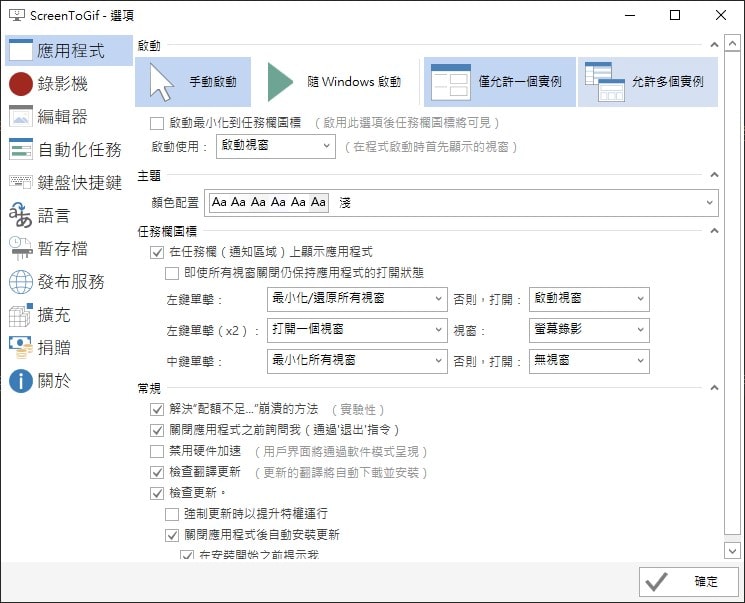Open the 左鍵單擊 action dropdown

(357, 299)
